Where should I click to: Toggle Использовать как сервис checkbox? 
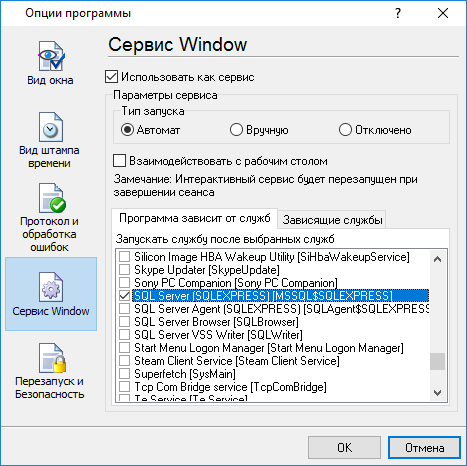pos(111,77)
